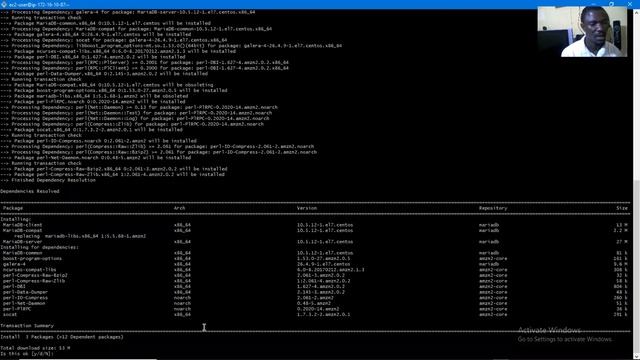Click 'perl-DBI' in the package table
This screenshot has height=360, width=640.
14,287
